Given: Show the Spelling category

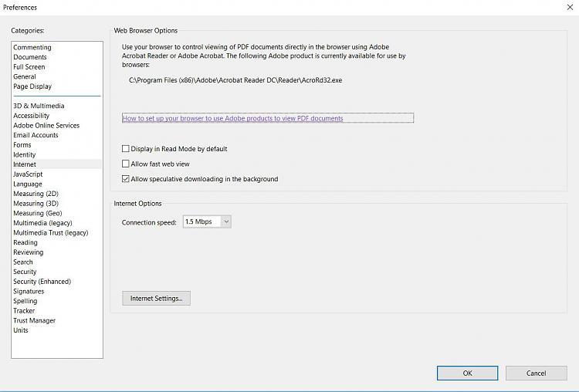Looking at the screenshot, I should [x=25, y=301].
